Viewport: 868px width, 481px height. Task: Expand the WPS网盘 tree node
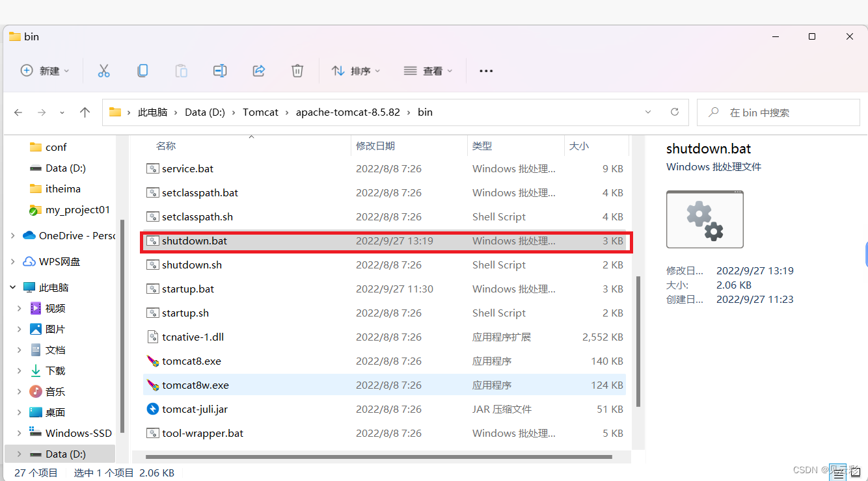pos(12,261)
